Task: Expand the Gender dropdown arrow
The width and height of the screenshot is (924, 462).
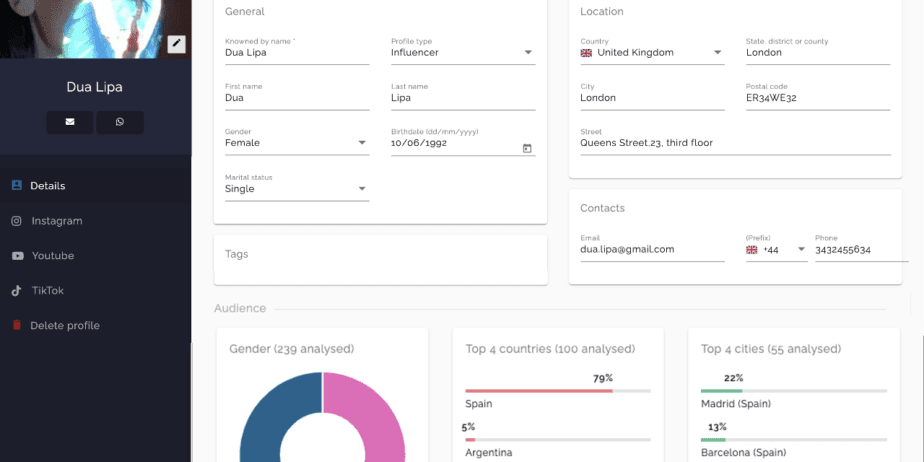Action: (362, 143)
